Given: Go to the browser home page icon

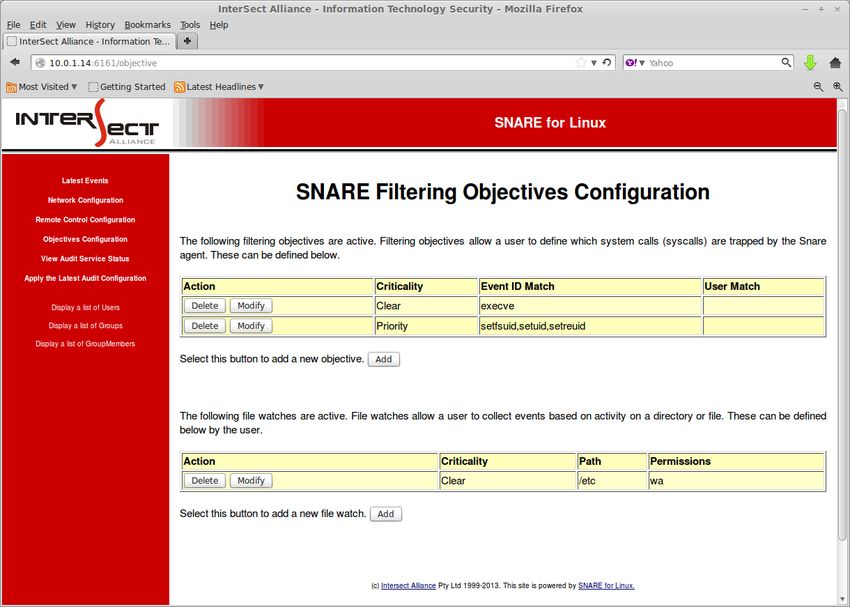Looking at the screenshot, I should tap(835, 62).
